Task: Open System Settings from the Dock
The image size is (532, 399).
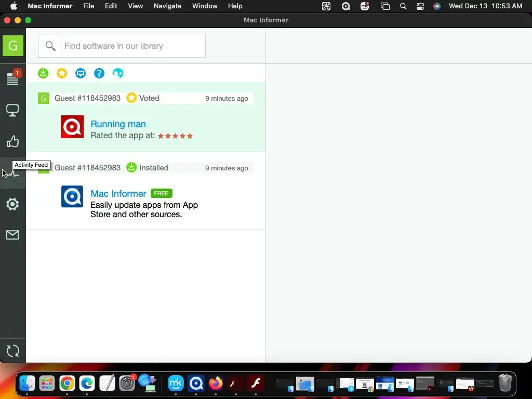Action: 127,383
